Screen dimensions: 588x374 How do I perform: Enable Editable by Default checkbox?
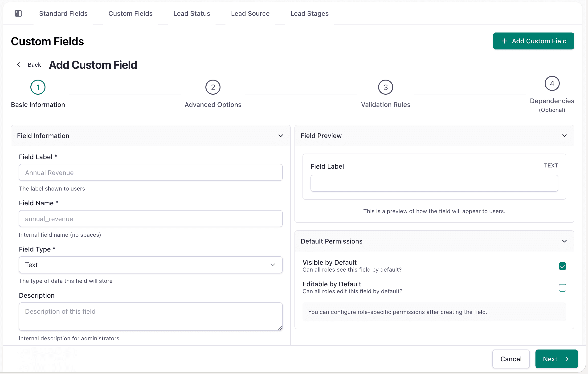(562, 288)
